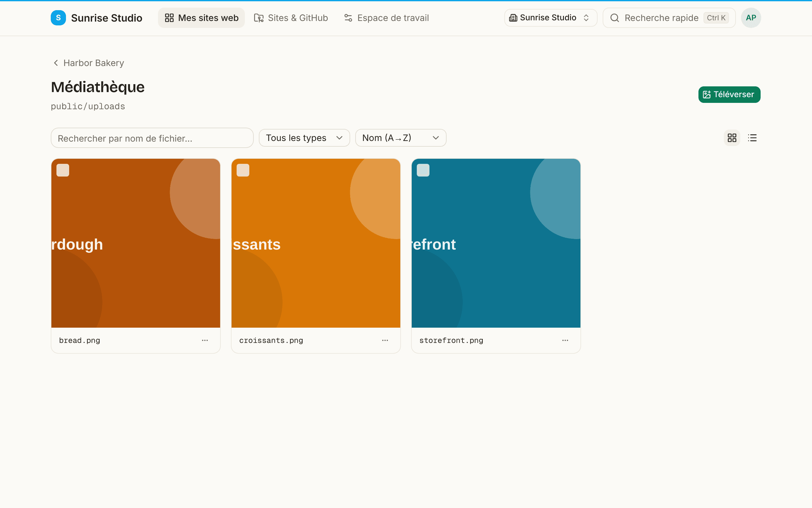
Task: Click the public/uploads path text
Action: click(x=88, y=106)
